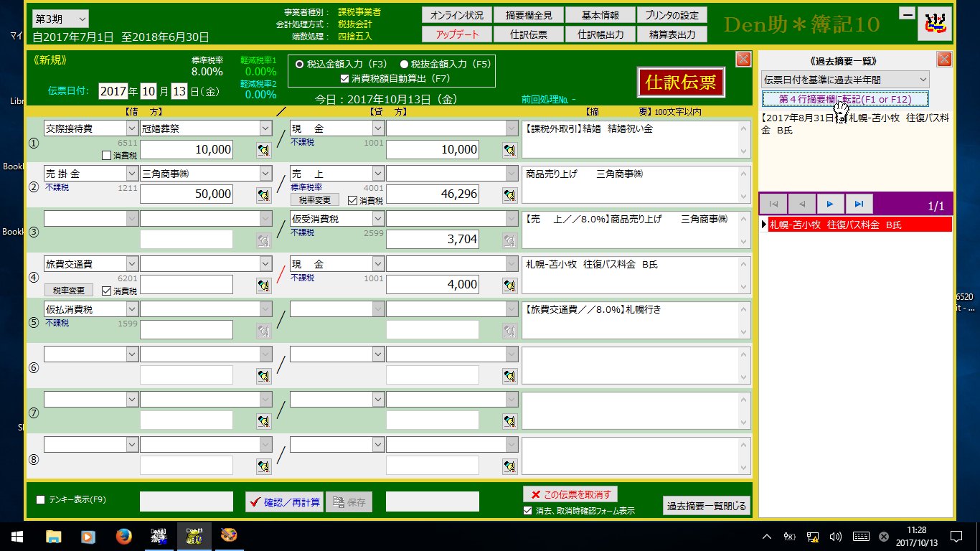The image size is (980, 551).
Task: Open Firefox from the Windows taskbar
Action: point(124,536)
